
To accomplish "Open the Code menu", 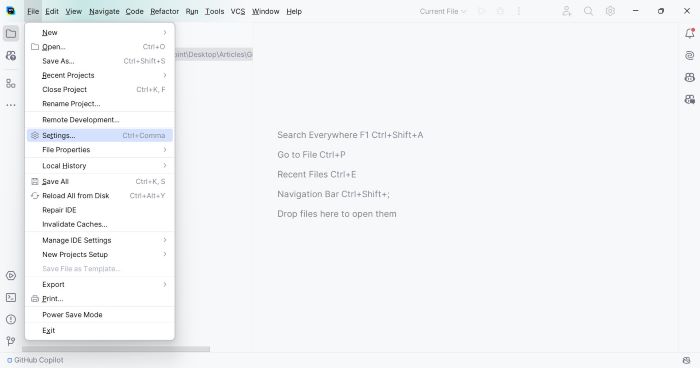I will (x=134, y=11).
